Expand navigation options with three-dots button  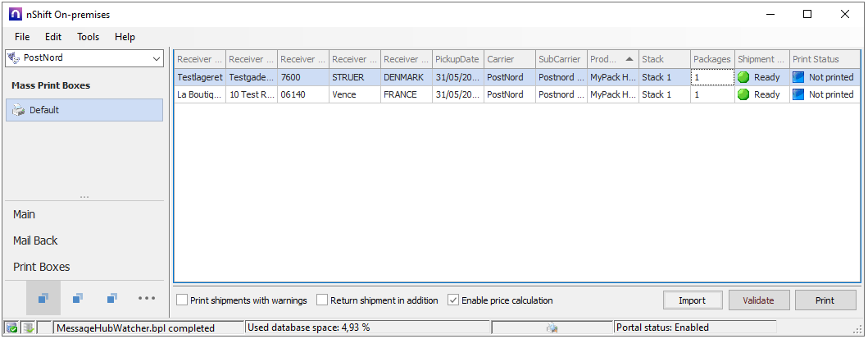(x=147, y=297)
